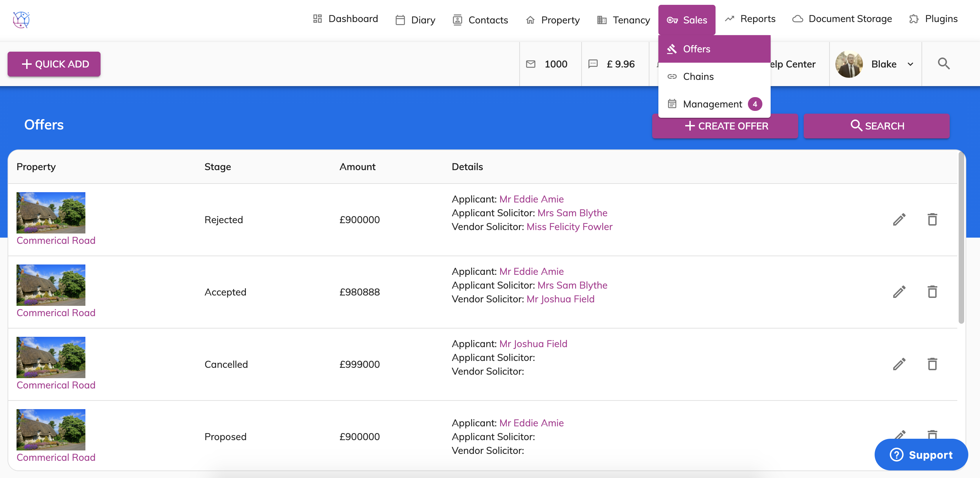
Task: Select Management from the Sales menu
Action: [x=712, y=104]
